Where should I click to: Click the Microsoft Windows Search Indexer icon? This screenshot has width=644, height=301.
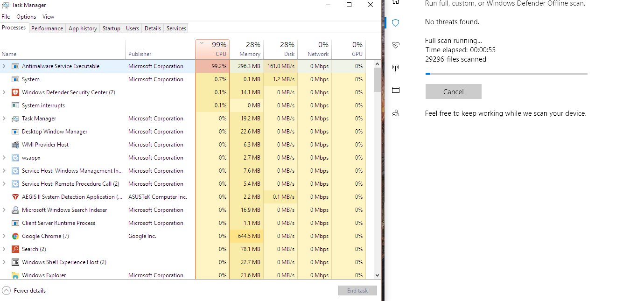click(x=15, y=210)
